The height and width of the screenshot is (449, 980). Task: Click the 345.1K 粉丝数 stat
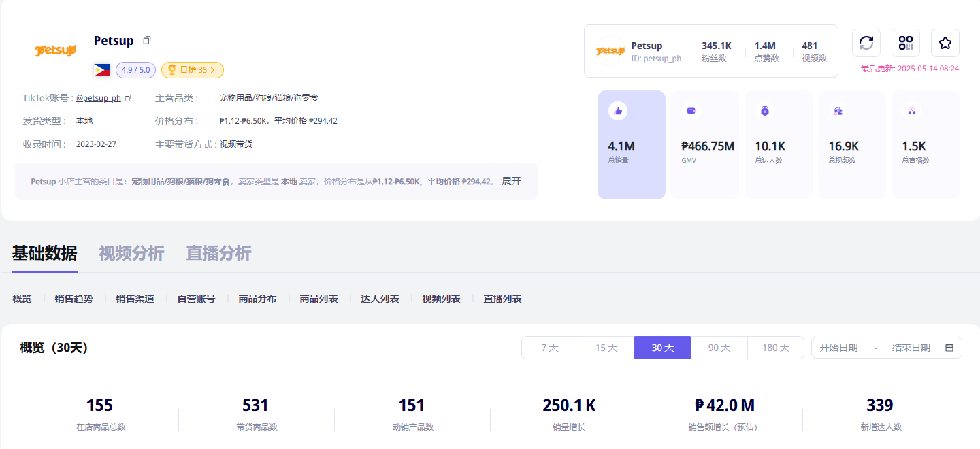pos(717,52)
